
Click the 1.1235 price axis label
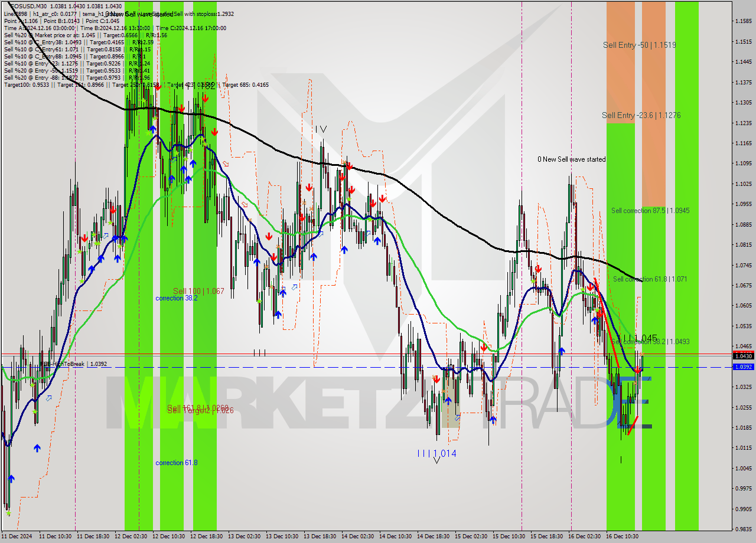coord(744,123)
